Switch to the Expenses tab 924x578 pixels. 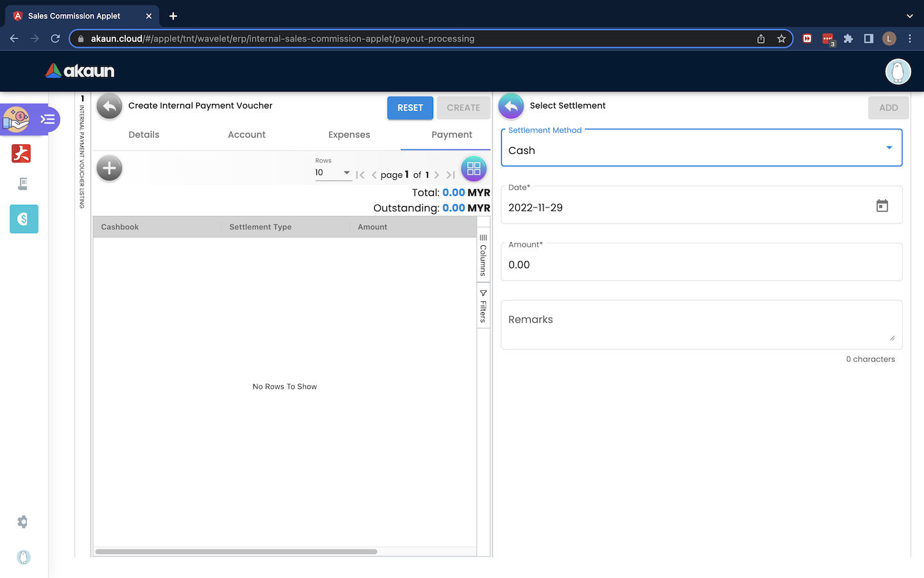point(349,135)
